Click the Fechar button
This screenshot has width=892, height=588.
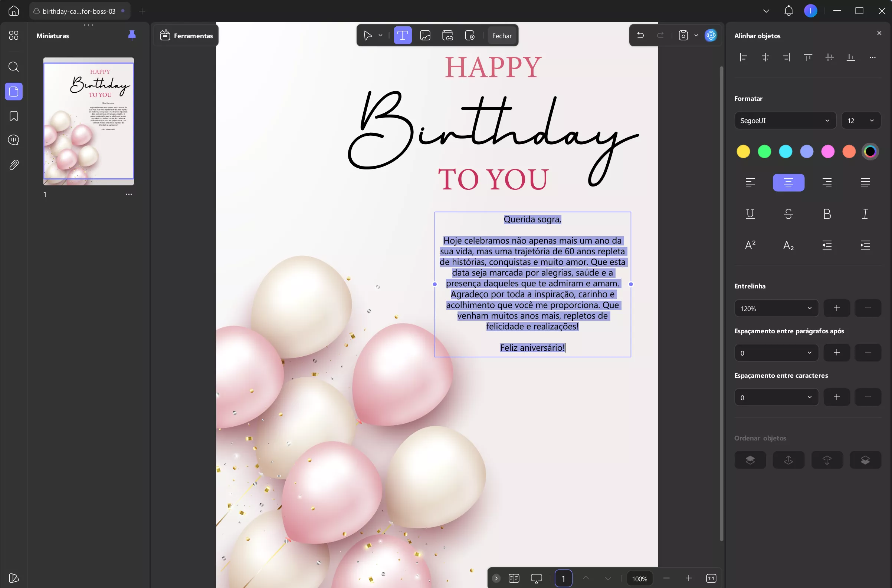point(502,36)
